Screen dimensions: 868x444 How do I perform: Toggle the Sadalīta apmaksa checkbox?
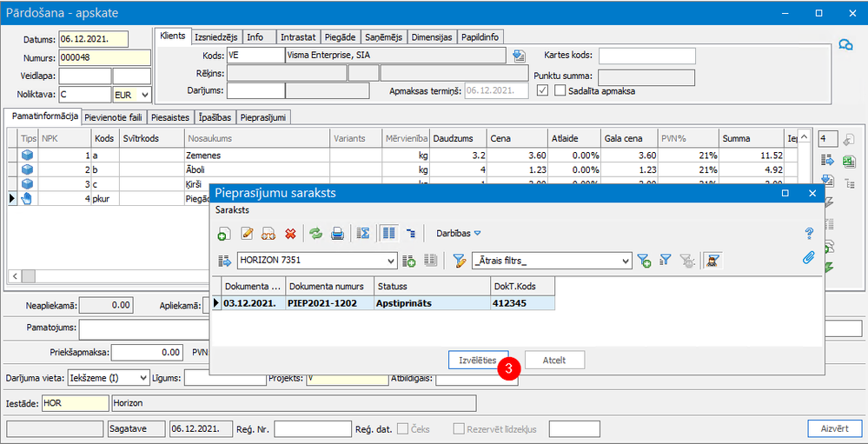(560, 89)
